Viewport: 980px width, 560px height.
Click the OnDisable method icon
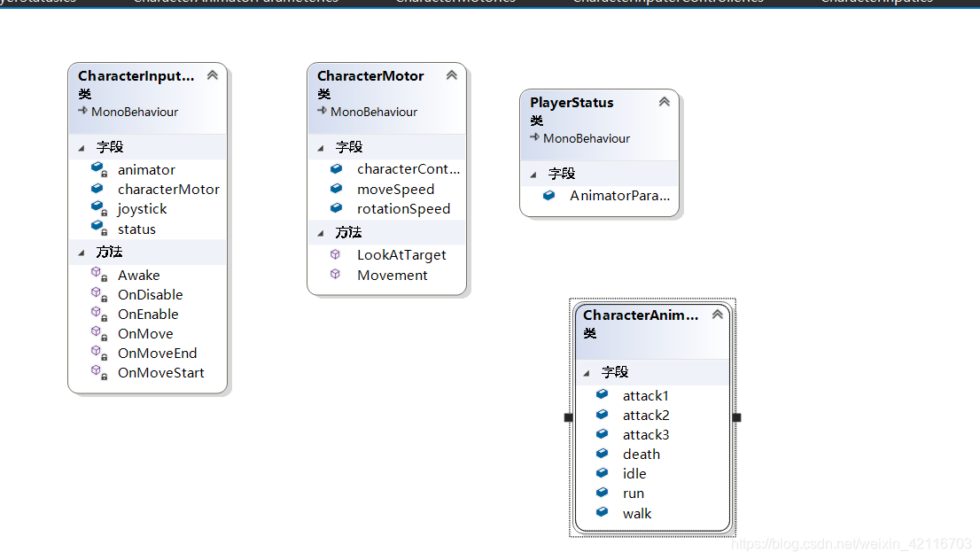coord(98,294)
